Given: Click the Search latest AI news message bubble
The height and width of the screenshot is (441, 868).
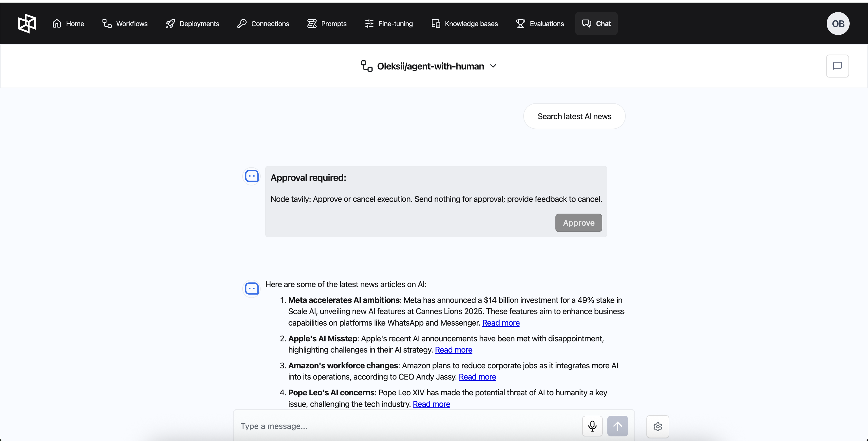Looking at the screenshot, I should tap(574, 116).
